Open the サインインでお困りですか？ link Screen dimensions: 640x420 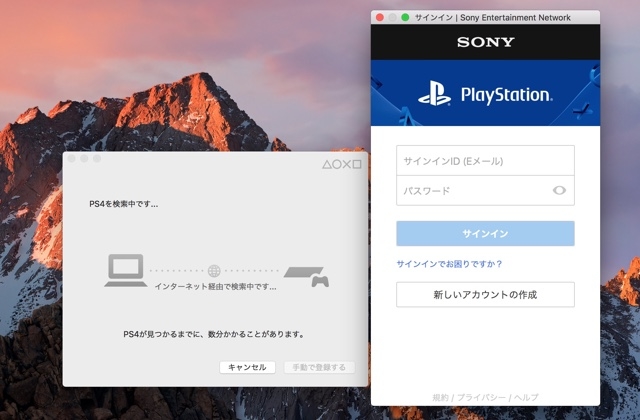(449, 264)
